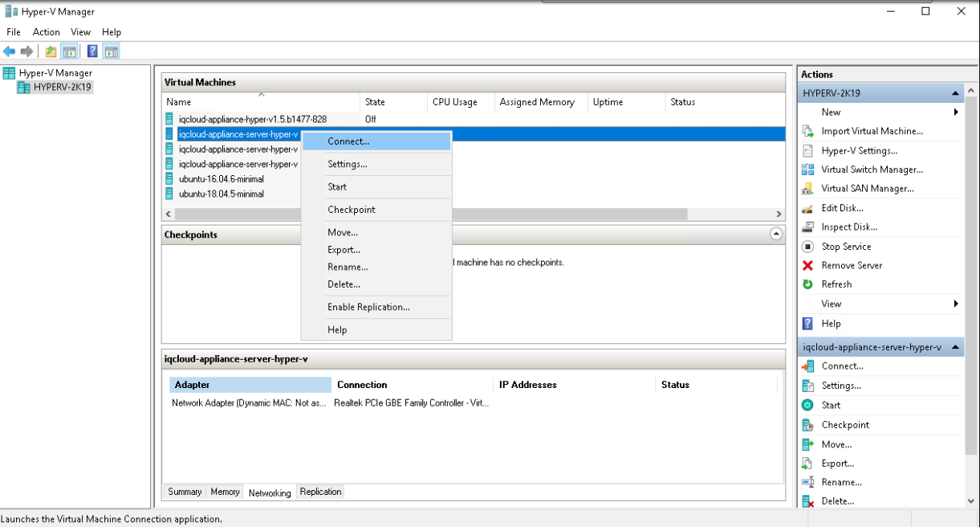This screenshot has height=527, width=980.
Task: Choose Enable Replication... in the context menu
Action: pos(376,307)
